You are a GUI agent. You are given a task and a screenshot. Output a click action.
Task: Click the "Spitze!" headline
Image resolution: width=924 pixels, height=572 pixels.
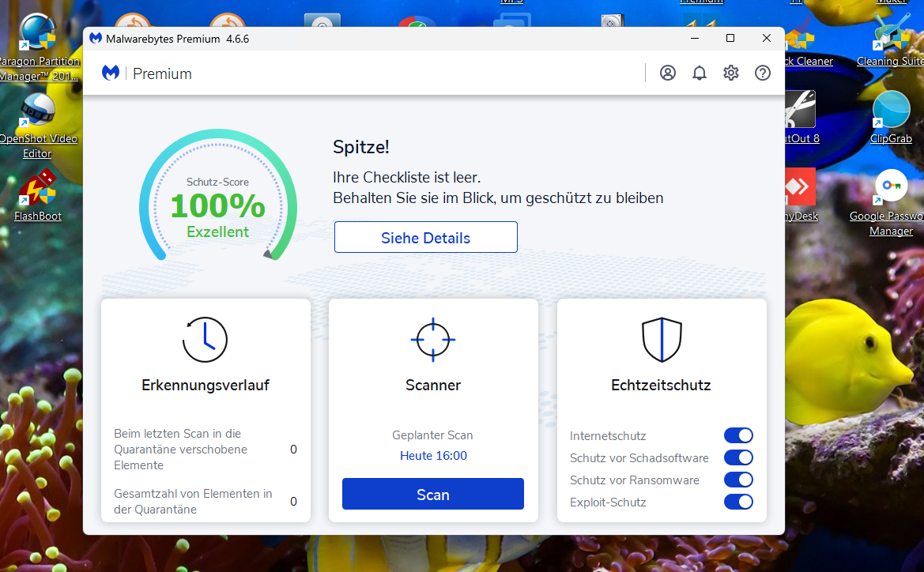coord(361,147)
